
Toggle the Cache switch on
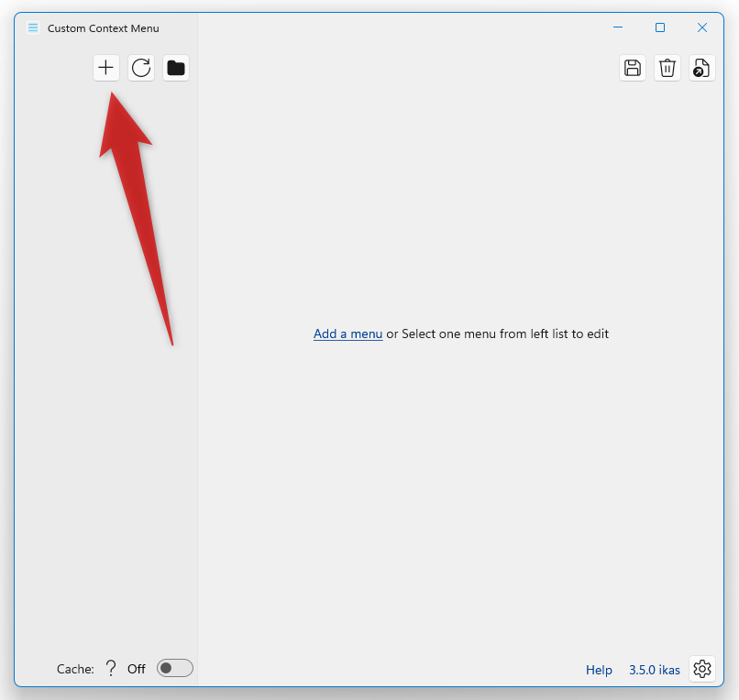[x=175, y=668]
